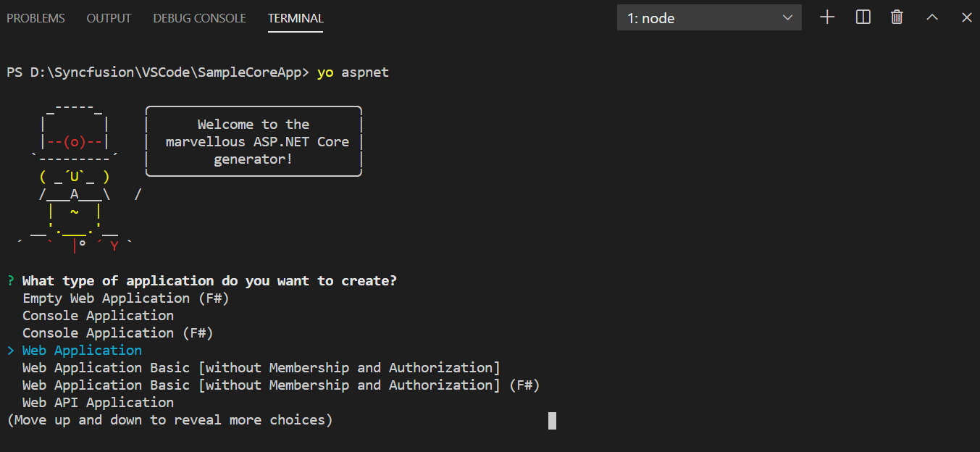Kill the active terminal via the trash icon

[896, 17]
